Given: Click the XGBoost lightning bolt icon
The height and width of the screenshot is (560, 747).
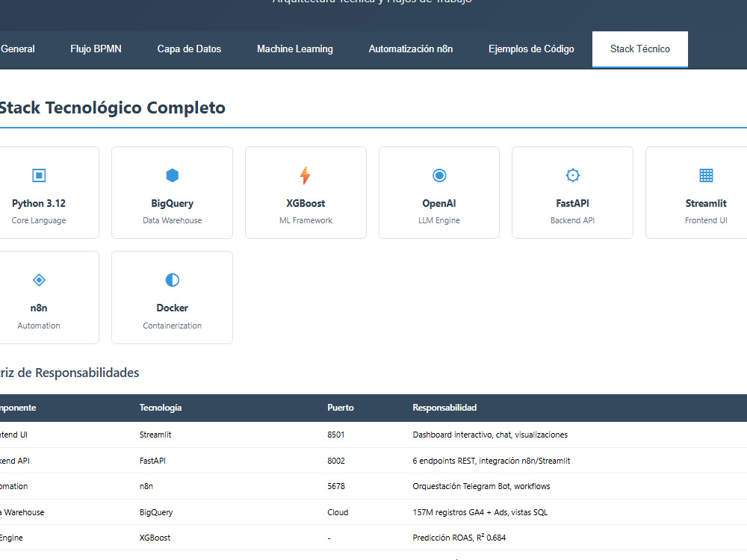Looking at the screenshot, I should pos(306,175).
